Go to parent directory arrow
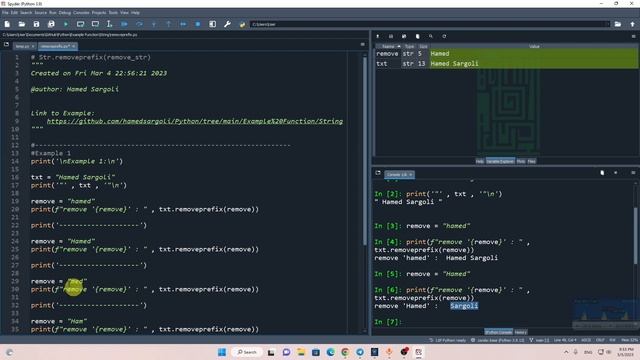Image resolution: width=640 pixels, height=360 pixels. tap(632, 24)
